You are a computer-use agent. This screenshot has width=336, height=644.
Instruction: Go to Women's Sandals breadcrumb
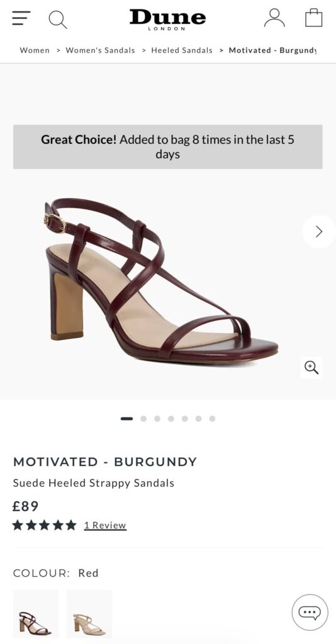tap(100, 50)
